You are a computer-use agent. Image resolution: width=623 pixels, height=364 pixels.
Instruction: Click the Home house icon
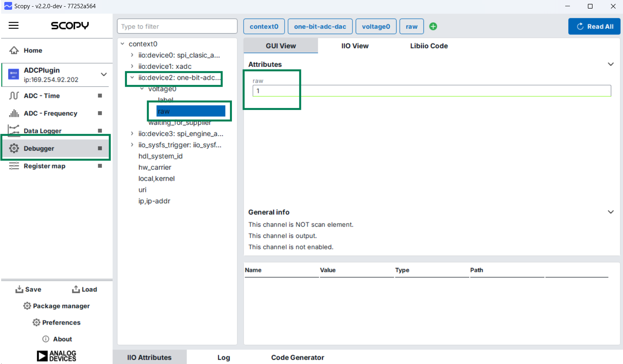click(x=14, y=50)
